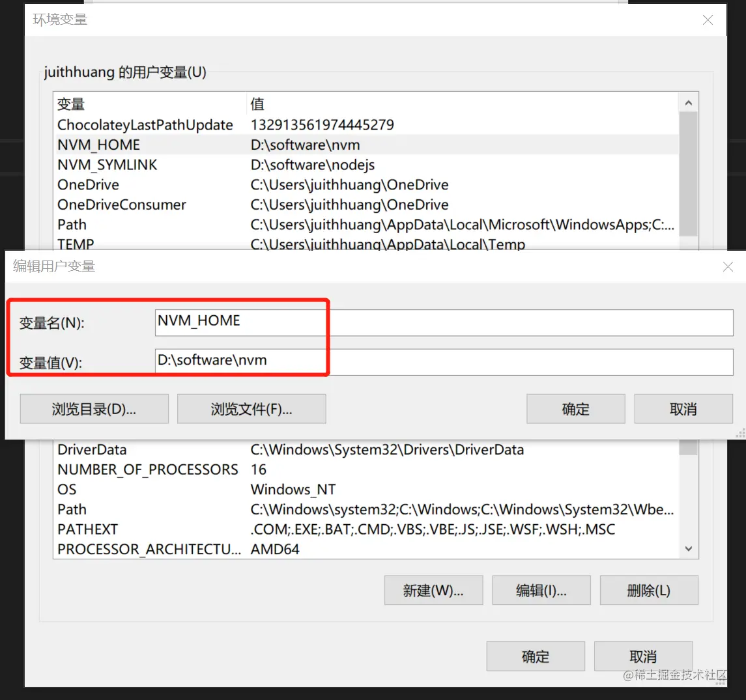
Task: Click the 变量 column header in user variables
Action: tap(150, 104)
